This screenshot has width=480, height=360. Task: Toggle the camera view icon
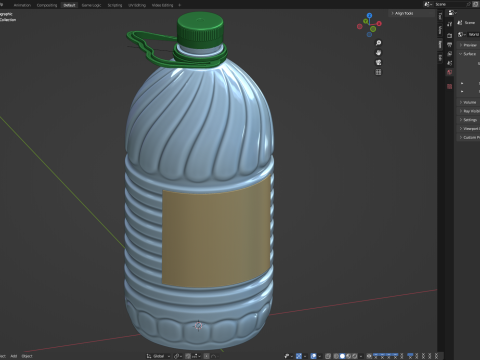[378, 62]
